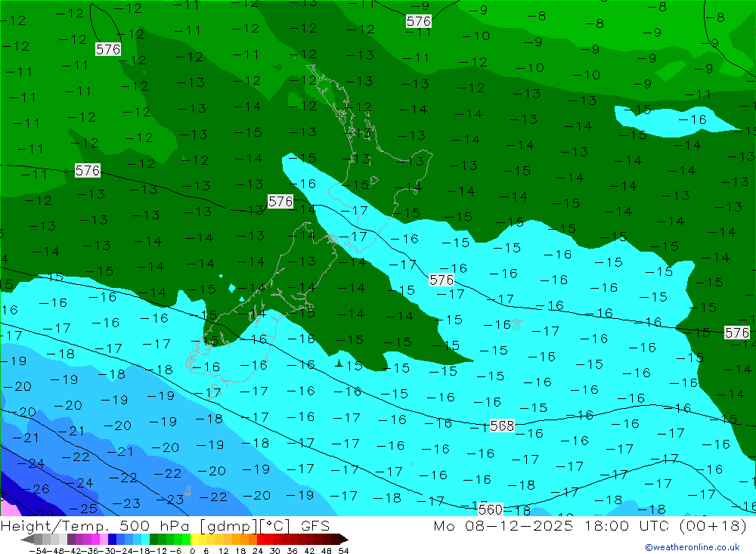
Task: Click the 576 label beside the -9 reading
Action: pos(418,21)
